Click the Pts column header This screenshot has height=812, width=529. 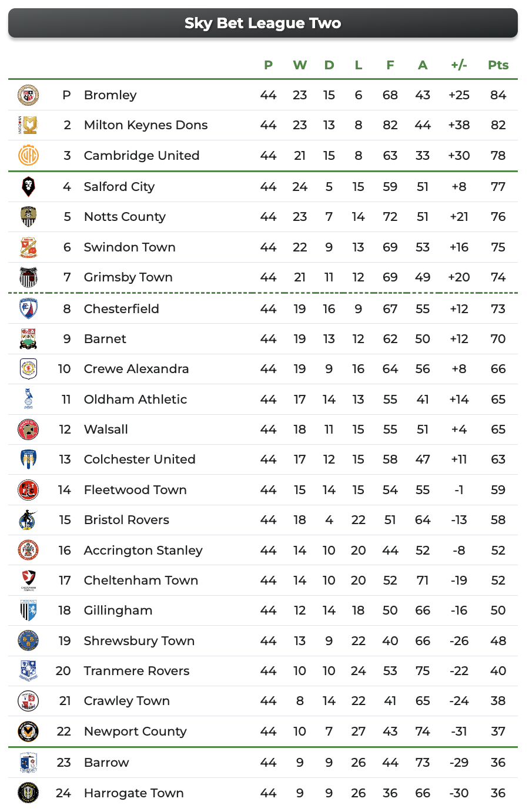[x=498, y=65]
